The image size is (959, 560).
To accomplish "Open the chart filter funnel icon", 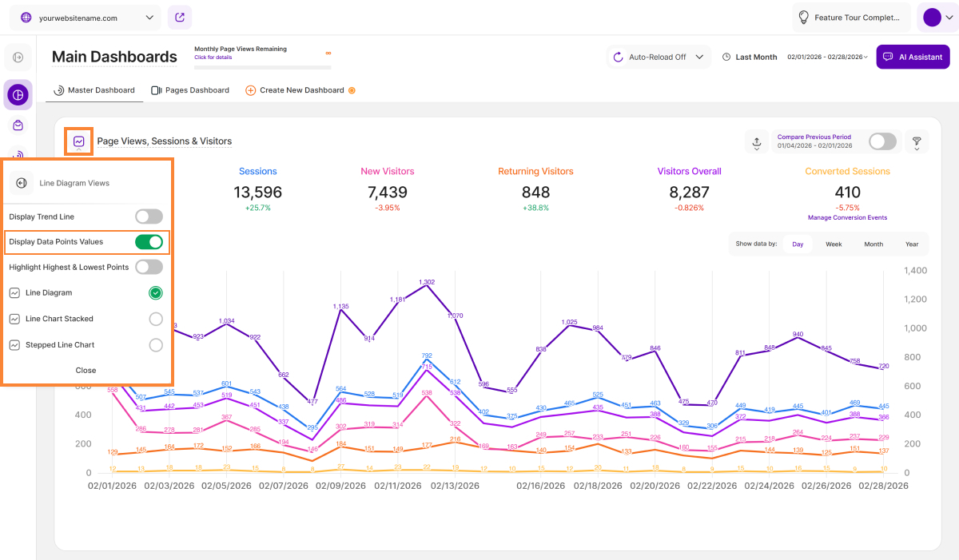I will 917,141.
